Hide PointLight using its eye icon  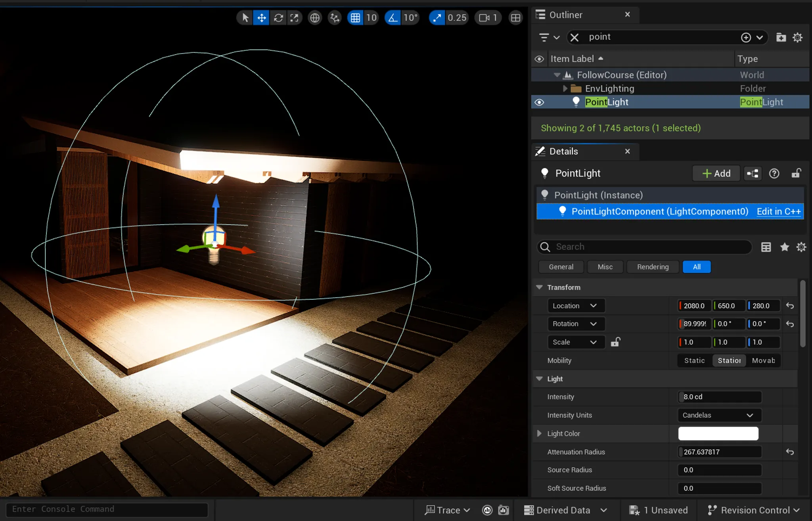(539, 102)
